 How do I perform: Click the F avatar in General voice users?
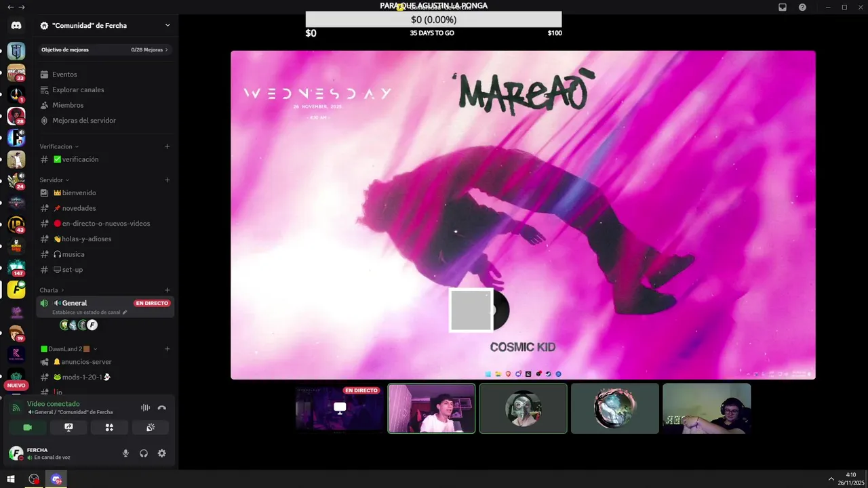(x=92, y=325)
